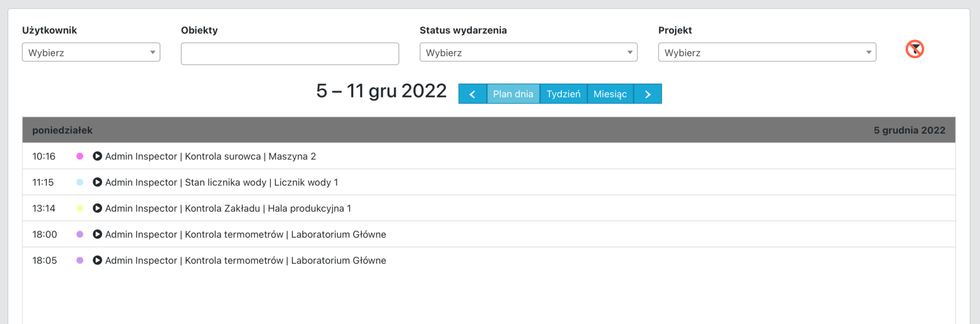Switch to Plan dnia view
This screenshot has height=324, width=980.
pos(513,94)
